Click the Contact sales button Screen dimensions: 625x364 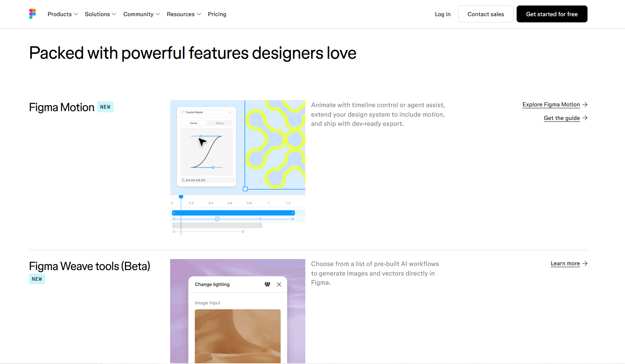pos(485,14)
